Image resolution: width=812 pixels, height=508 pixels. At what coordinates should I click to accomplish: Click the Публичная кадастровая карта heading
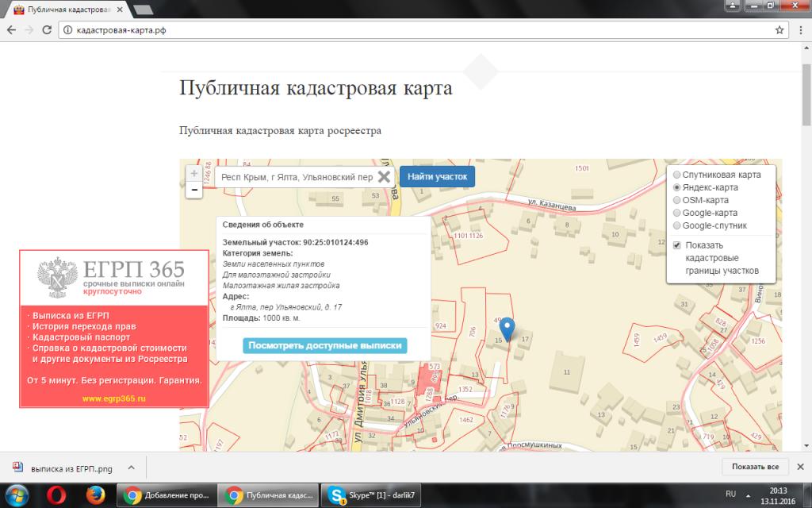[x=316, y=87]
